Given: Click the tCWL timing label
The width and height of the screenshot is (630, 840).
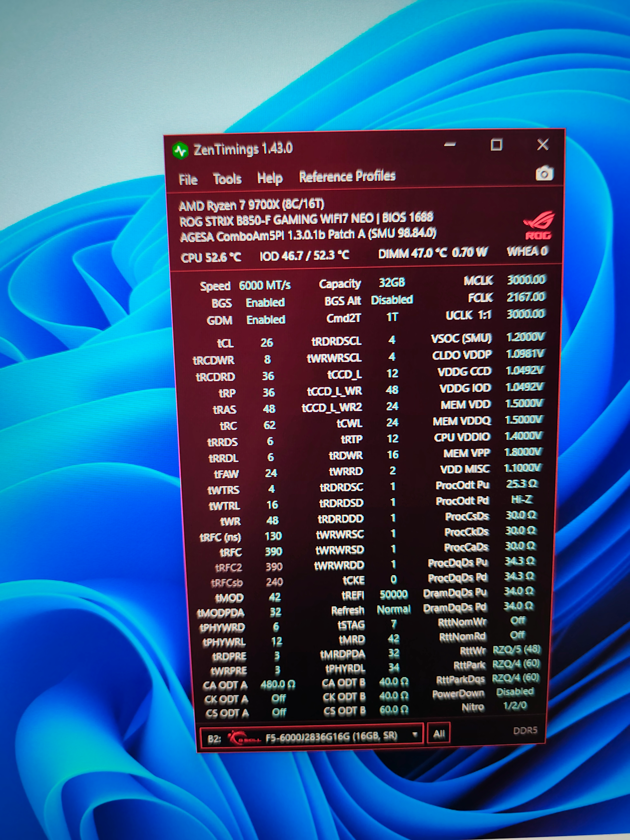Looking at the screenshot, I should tap(350, 423).
